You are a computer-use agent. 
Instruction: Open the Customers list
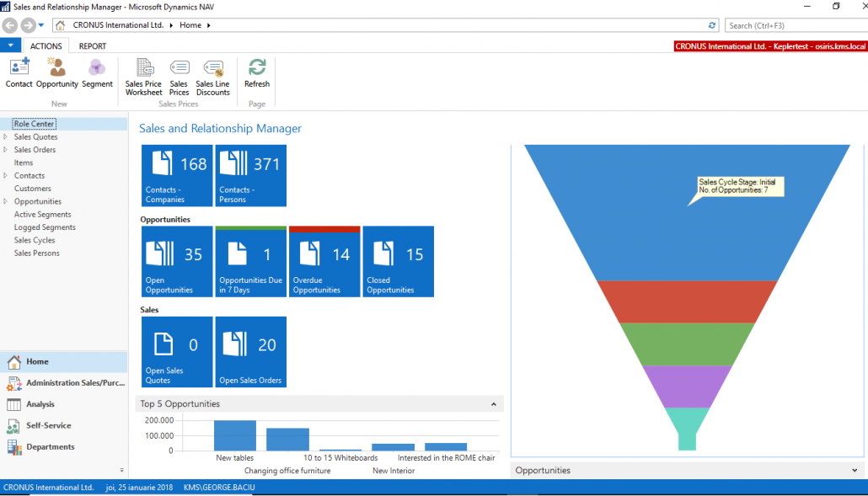click(33, 189)
